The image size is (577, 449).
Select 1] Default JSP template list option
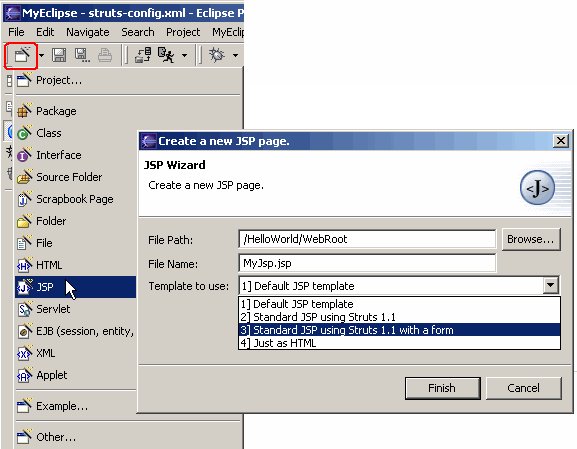coord(399,304)
